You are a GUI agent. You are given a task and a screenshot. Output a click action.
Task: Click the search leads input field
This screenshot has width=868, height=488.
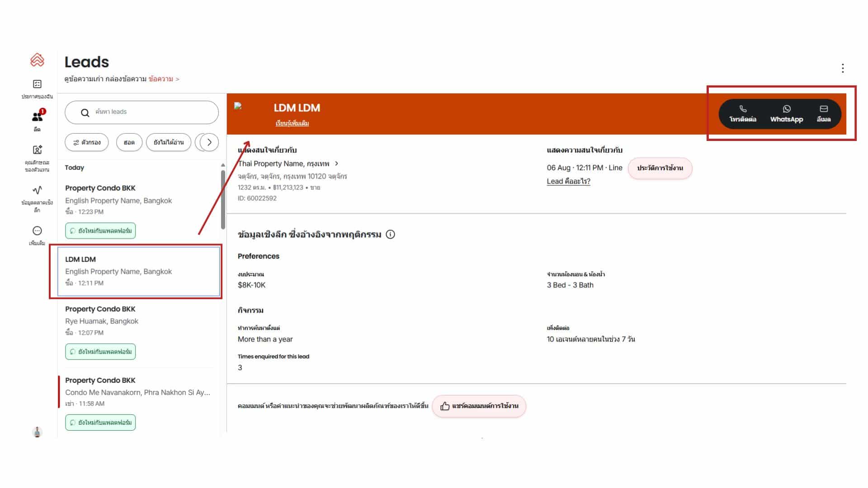[x=142, y=112]
